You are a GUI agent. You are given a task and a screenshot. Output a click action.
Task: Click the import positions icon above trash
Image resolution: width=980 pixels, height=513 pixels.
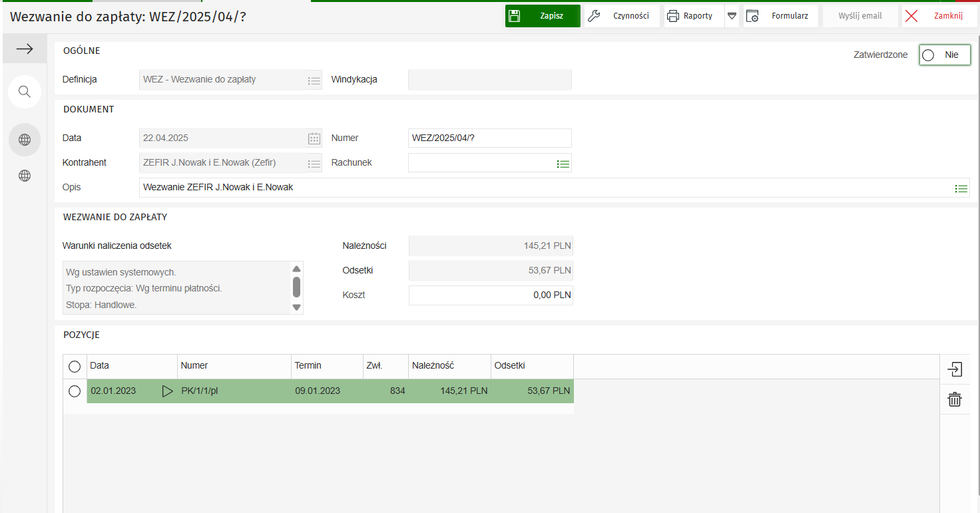955,370
